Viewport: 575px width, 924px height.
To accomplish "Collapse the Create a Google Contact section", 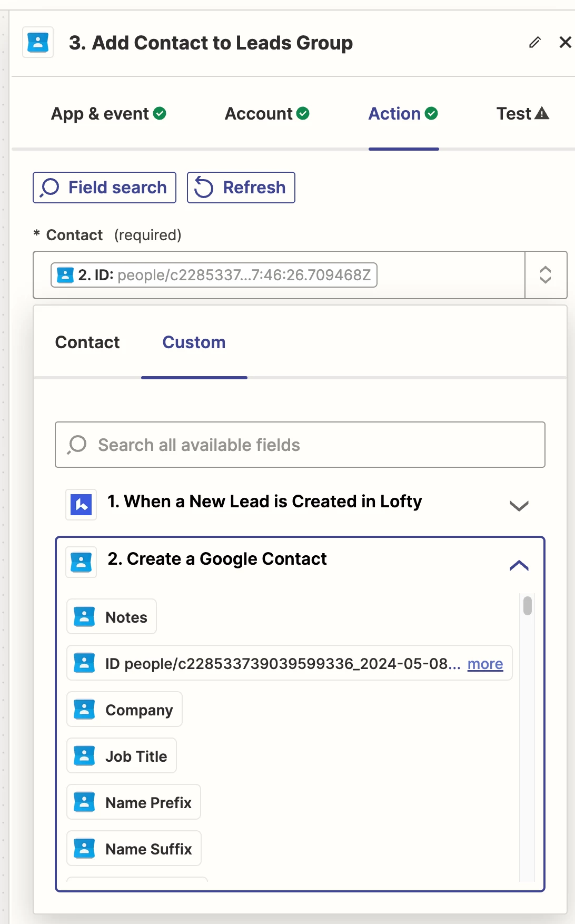I will 519,565.
